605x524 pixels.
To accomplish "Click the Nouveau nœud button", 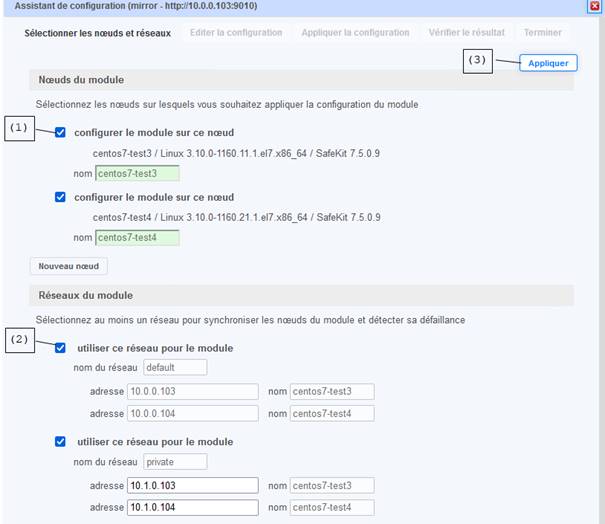I will [68, 266].
